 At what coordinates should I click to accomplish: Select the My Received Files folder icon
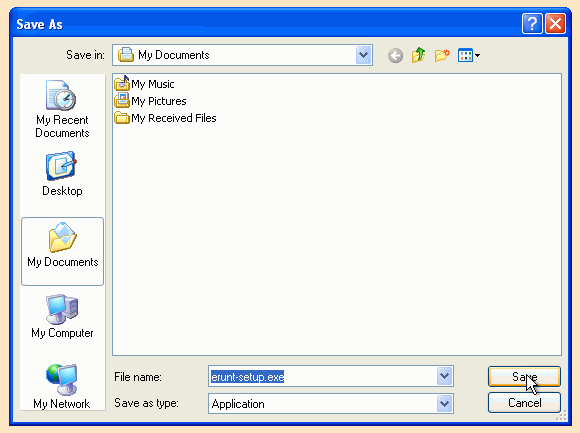click(122, 118)
